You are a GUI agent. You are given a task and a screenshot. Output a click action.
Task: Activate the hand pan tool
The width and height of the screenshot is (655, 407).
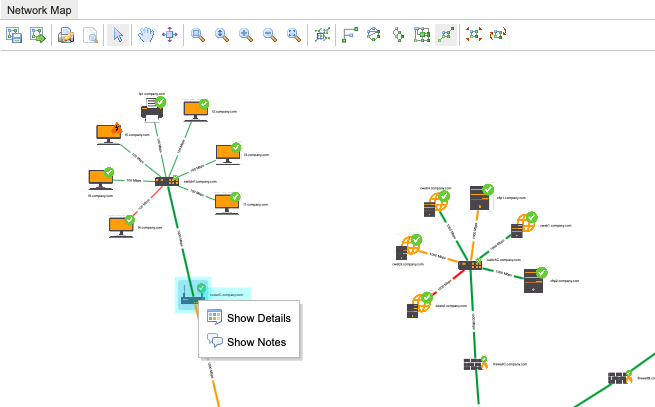point(146,35)
